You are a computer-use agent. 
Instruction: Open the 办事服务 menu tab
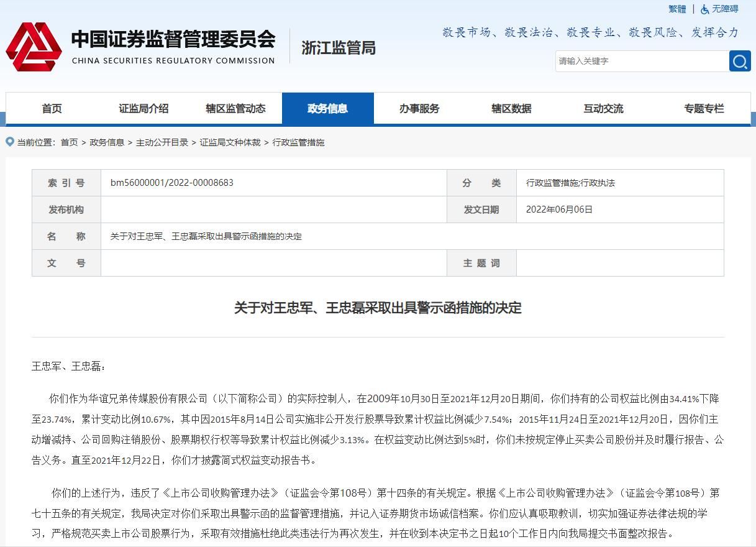[419, 108]
